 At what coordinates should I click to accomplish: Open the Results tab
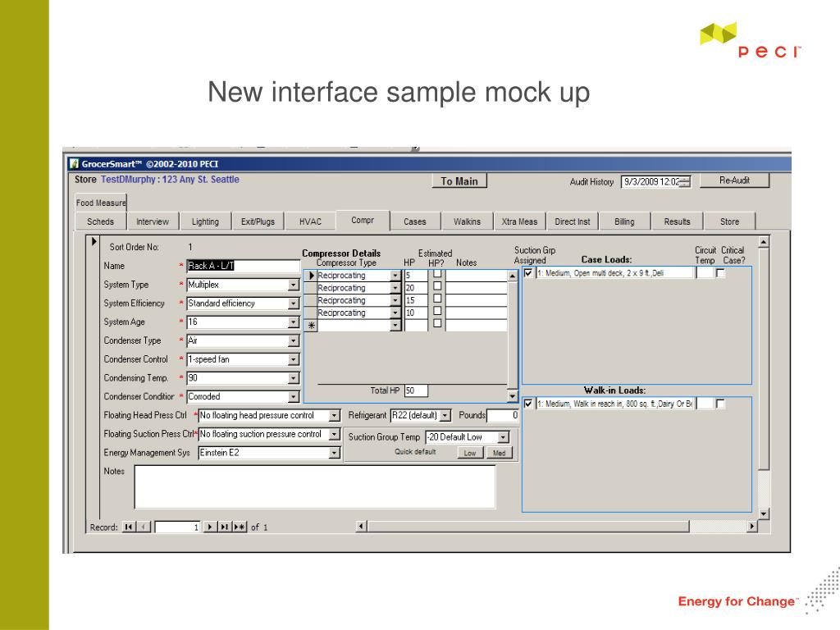click(677, 221)
